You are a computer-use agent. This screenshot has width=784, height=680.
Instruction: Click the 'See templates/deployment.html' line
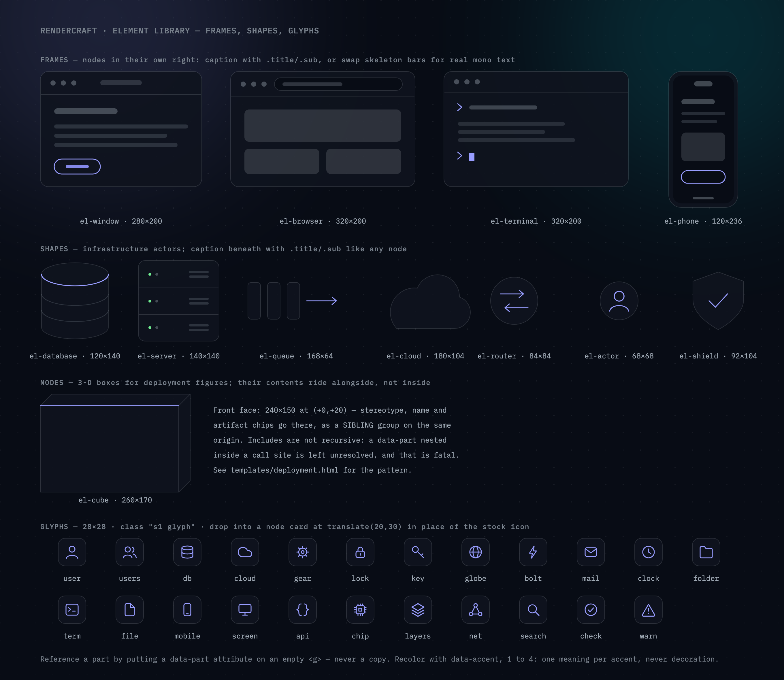pos(312,470)
